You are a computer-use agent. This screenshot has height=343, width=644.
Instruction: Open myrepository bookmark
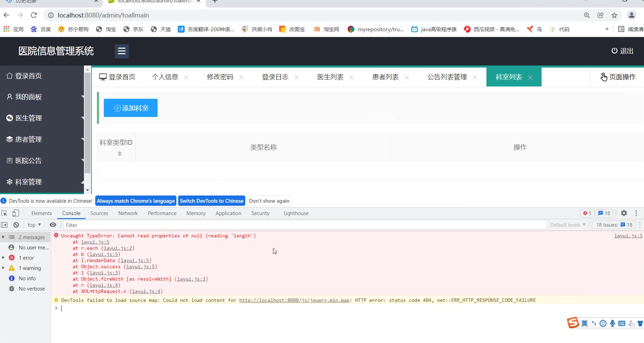[376, 29]
